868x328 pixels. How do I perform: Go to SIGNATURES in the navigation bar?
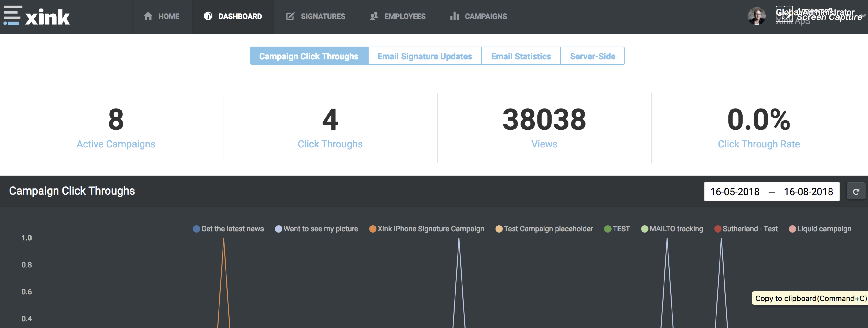pos(316,16)
